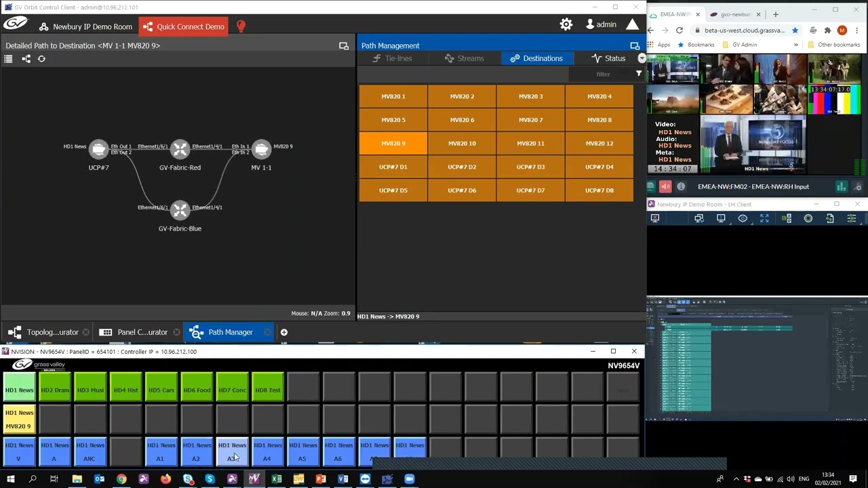
Task: Open the GV Admin bookmark folder
Action: click(738, 45)
